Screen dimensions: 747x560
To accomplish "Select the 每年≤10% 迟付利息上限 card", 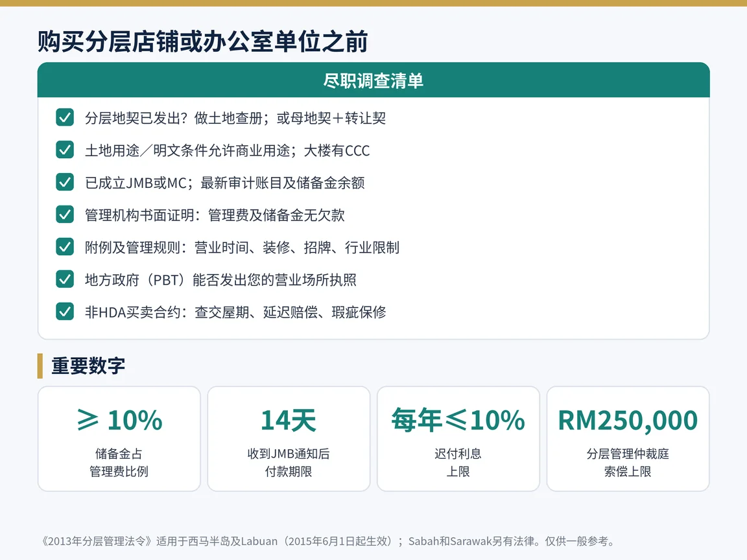I will tap(458, 439).
